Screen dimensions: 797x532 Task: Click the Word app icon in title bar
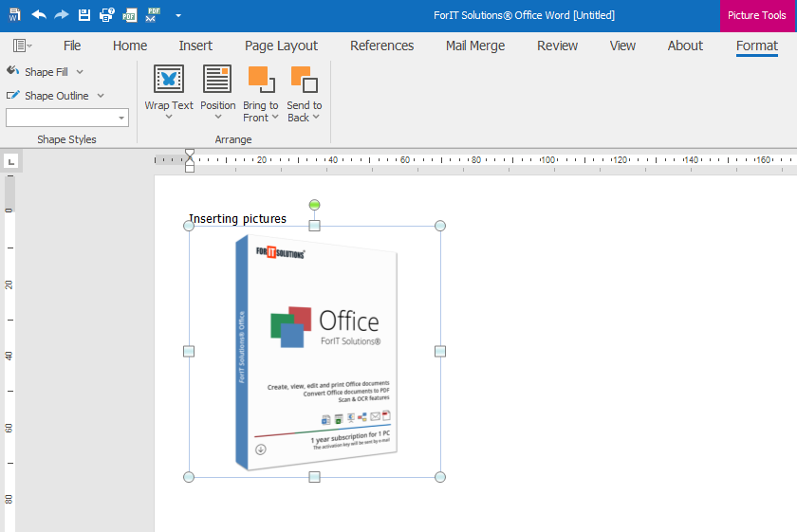(15, 15)
